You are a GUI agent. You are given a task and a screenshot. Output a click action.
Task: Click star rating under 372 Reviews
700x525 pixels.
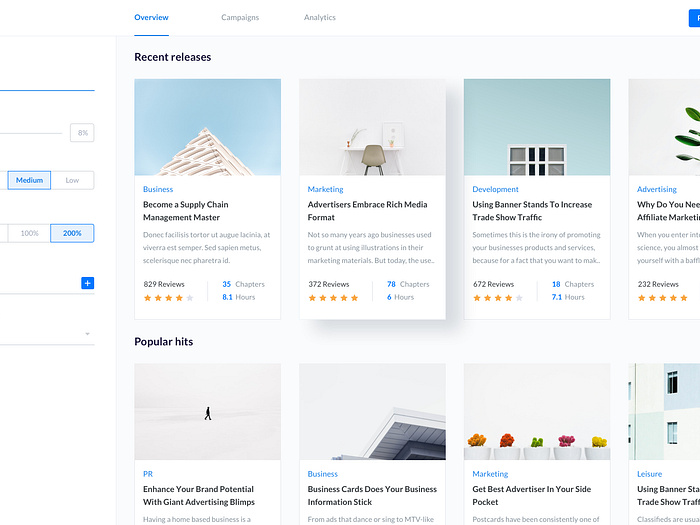click(x=333, y=298)
